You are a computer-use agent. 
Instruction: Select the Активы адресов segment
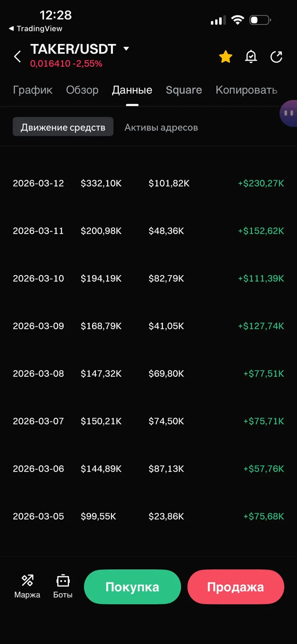pos(161,128)
